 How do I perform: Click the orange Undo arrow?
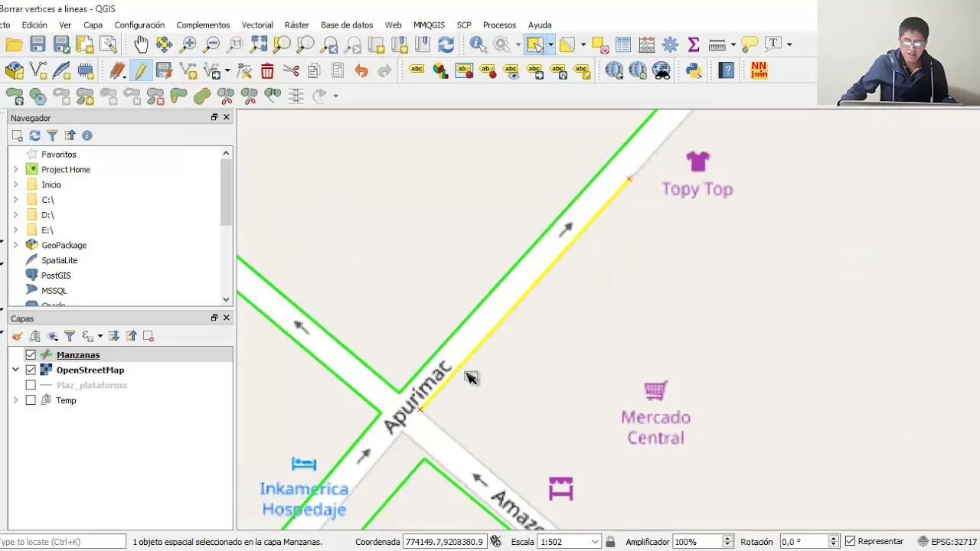pyautogui.click(x=361, y=71)
